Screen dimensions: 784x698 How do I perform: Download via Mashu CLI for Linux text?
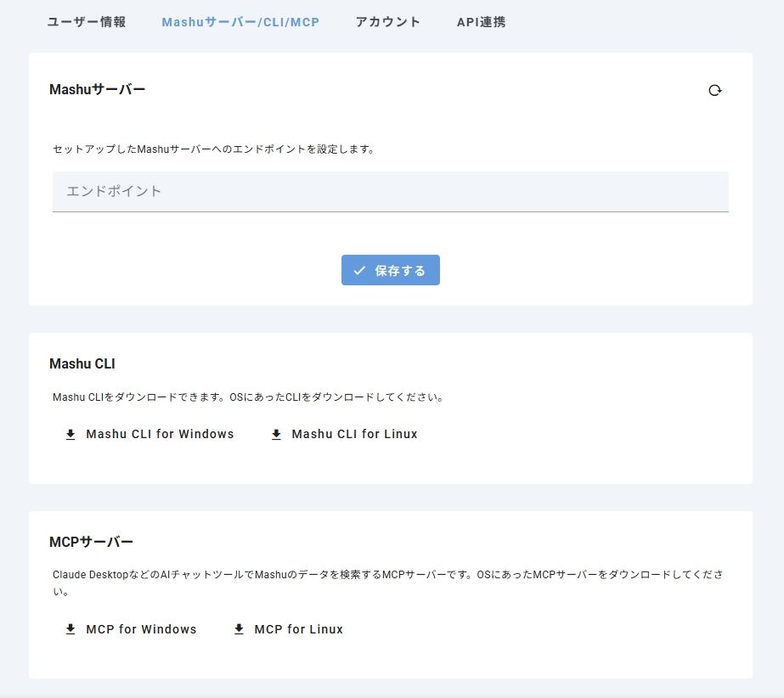(354, 434)
